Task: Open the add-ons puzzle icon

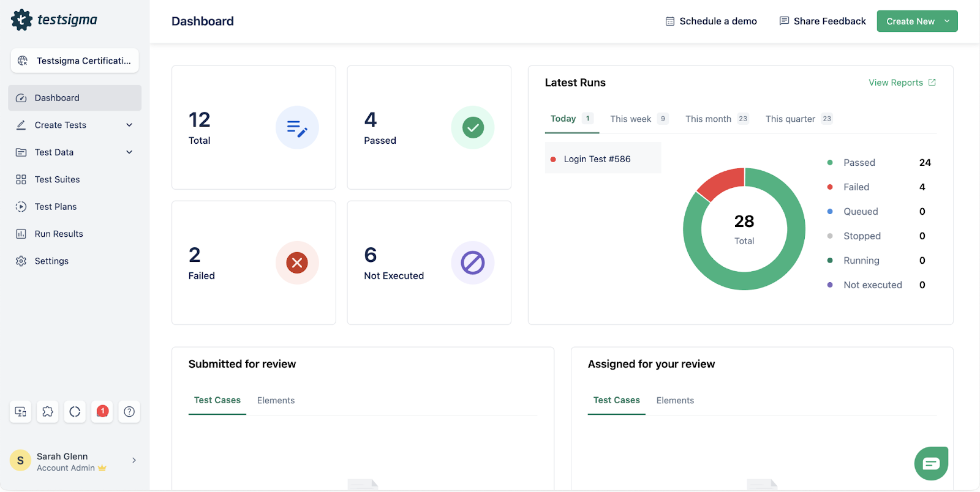Action: [48, 412]
